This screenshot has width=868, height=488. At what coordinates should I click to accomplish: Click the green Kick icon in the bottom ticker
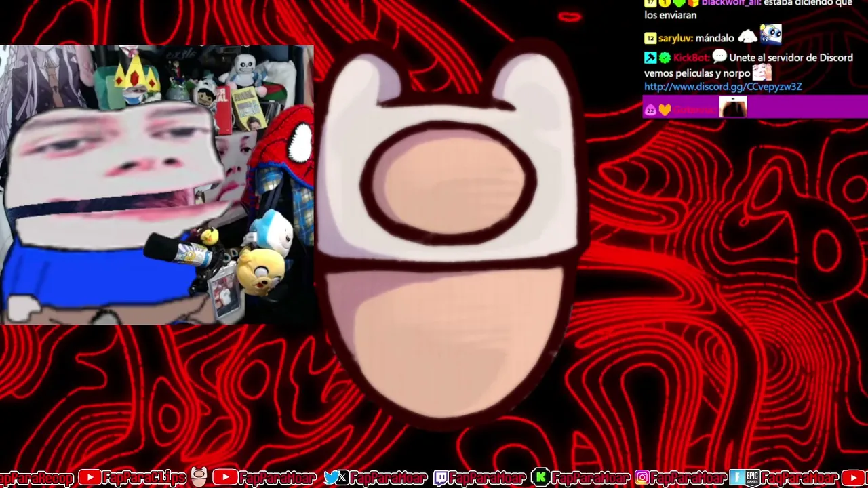[x=540, y=478]
